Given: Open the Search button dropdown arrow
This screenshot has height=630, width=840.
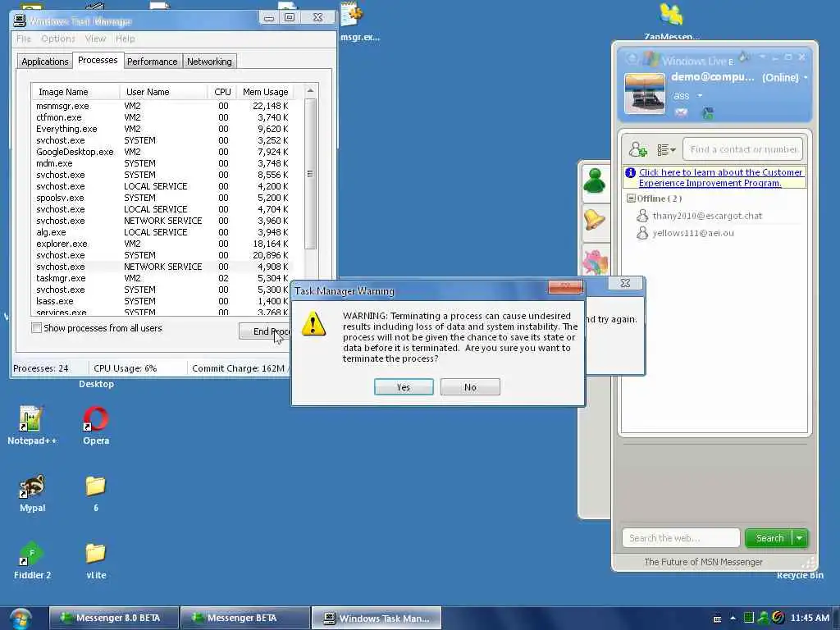Looking at the screenshot, I should 800,538.
